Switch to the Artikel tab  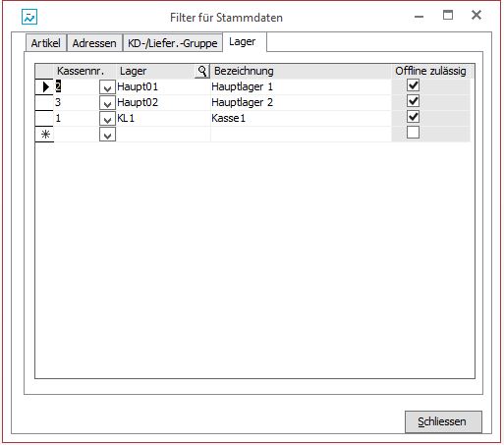[x=46, y=43]
